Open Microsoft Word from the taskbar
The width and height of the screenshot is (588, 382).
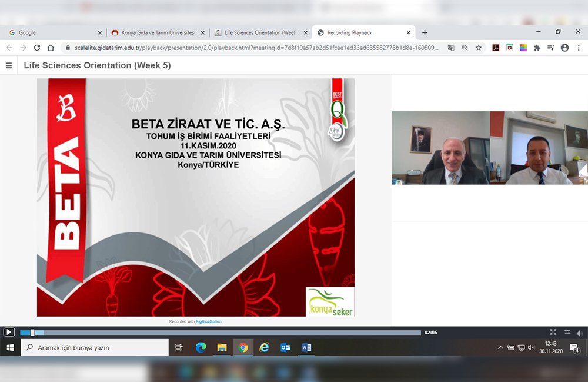click(306, 348)
